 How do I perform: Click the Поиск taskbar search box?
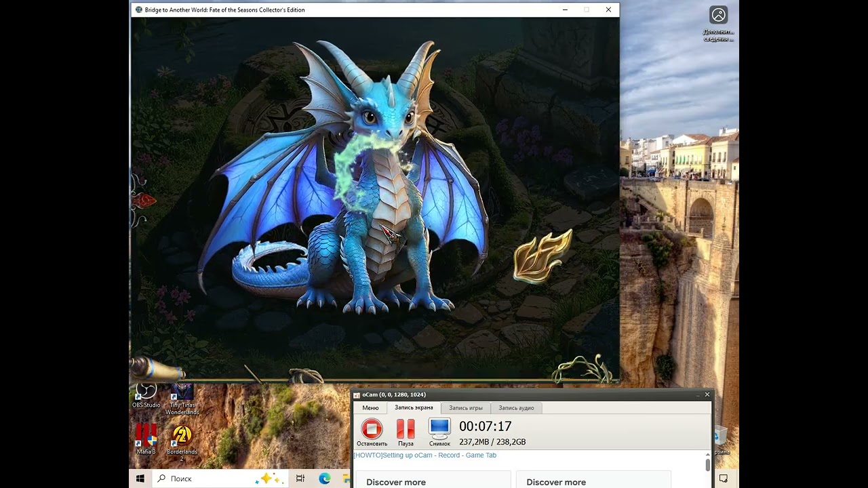point(221,479)
